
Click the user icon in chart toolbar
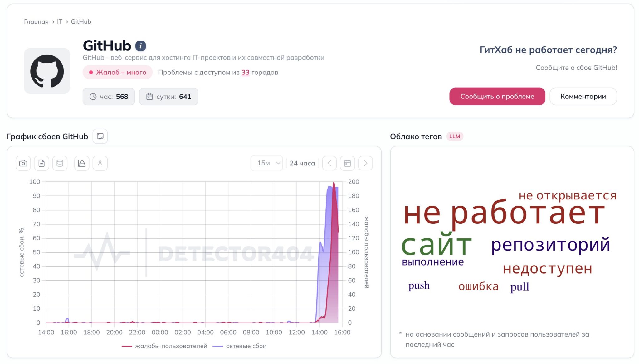click(100, 163)
